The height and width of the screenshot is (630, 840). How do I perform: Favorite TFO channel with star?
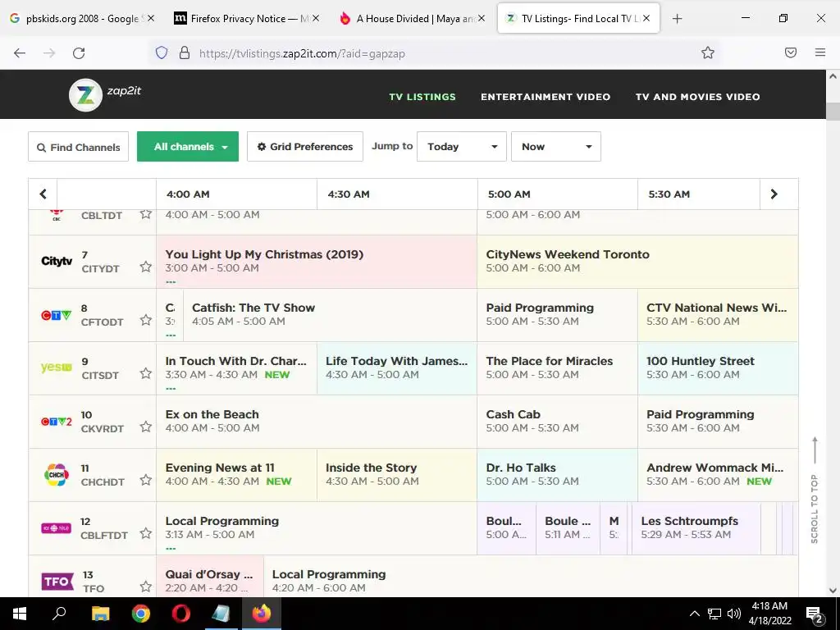[x=146, y=586]
